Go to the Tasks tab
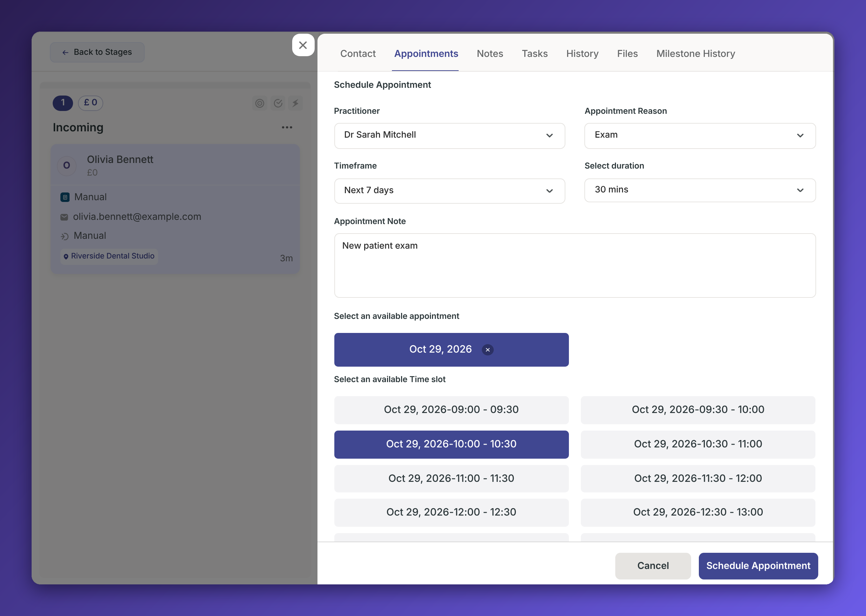This screenshot has width=866, height=616. pyautogui.click(x=534, y=53)
